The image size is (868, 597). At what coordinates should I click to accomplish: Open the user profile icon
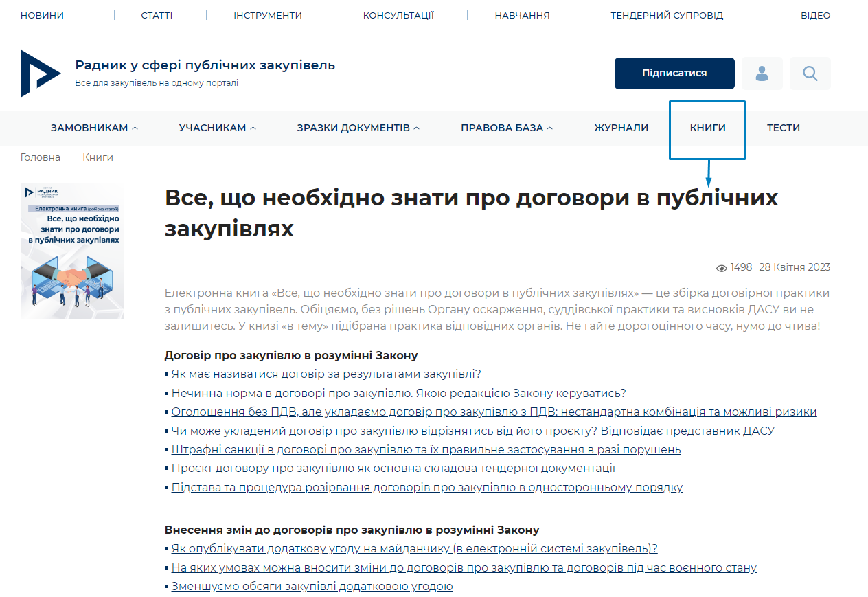[762, 74]
